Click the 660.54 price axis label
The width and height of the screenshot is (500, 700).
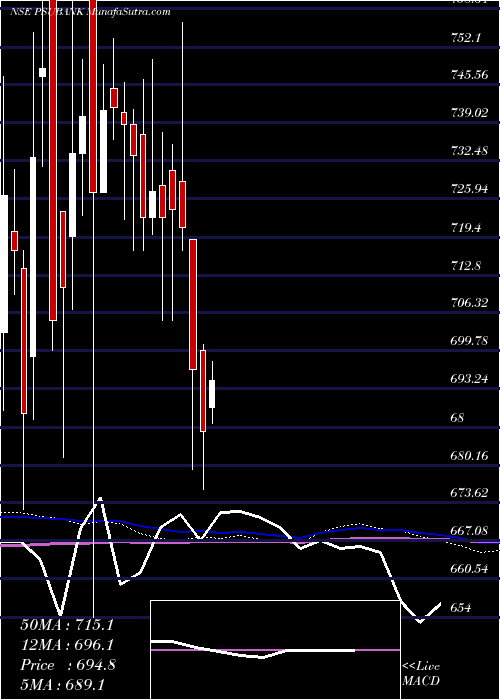(469, 570)
